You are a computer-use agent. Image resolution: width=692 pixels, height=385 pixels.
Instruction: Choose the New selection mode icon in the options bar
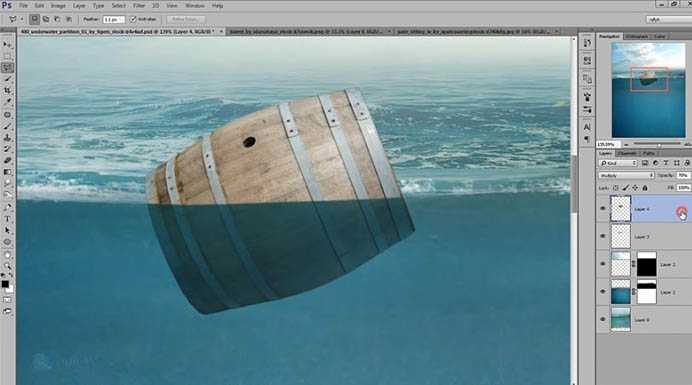tap(34, 19)
